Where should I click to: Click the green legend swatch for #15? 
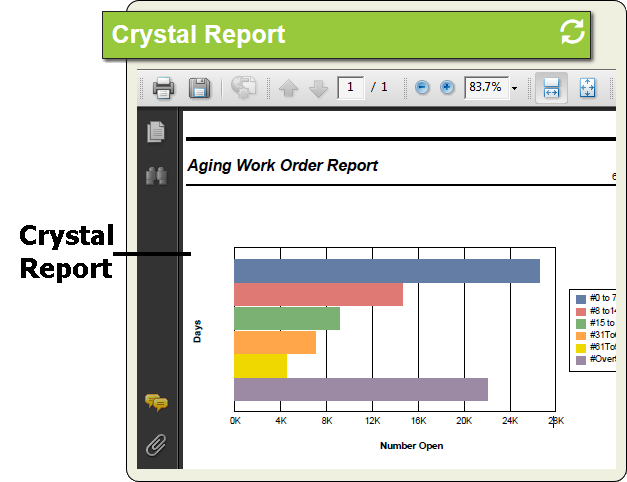[581, 323]
